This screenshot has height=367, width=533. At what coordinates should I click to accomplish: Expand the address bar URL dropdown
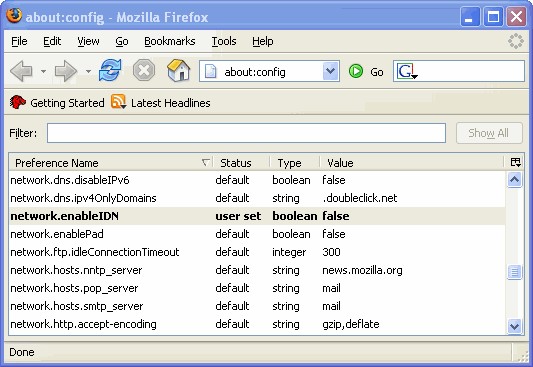[330, 71]
